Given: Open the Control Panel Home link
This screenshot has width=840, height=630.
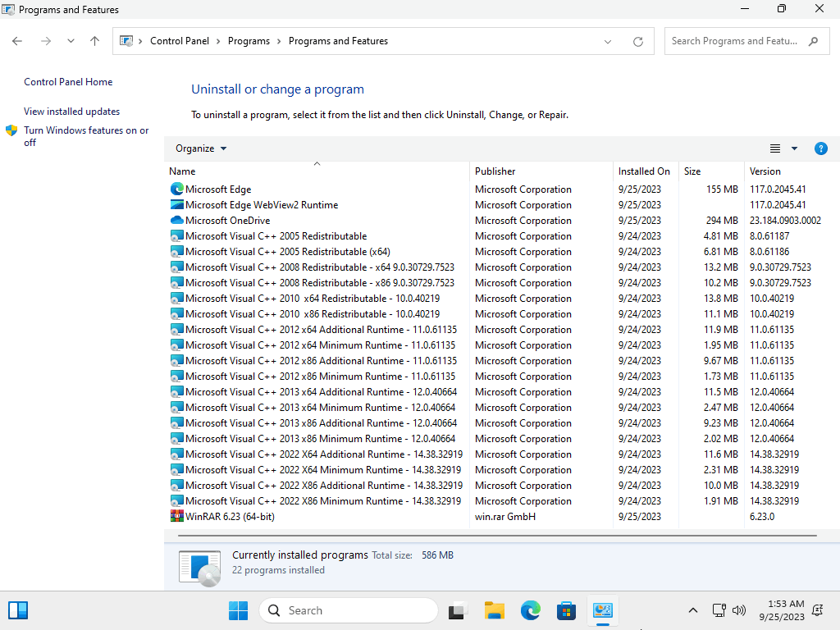Looking at the screenshot, I should [68, 82].
